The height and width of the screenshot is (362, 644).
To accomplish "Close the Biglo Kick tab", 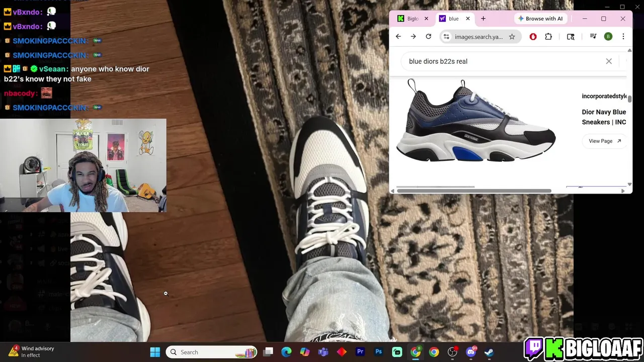I will coord(426,19).
